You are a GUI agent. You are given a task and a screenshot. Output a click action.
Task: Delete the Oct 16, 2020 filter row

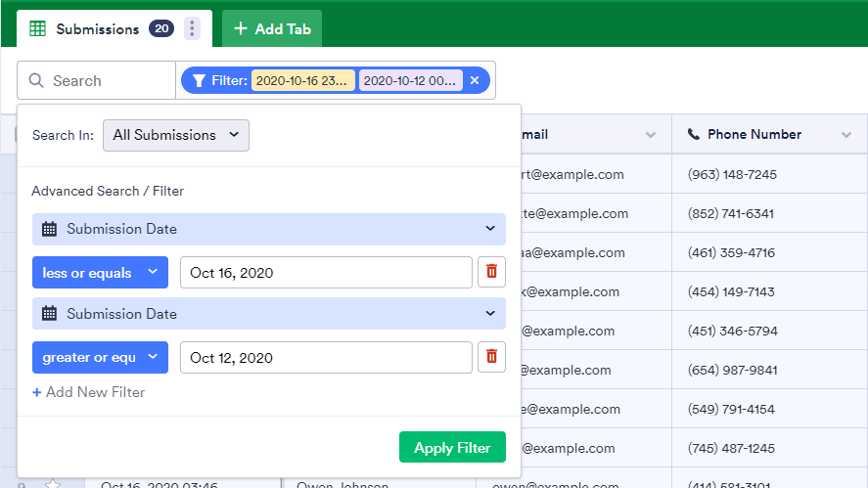pyautogui.click(x=491, y=273)
